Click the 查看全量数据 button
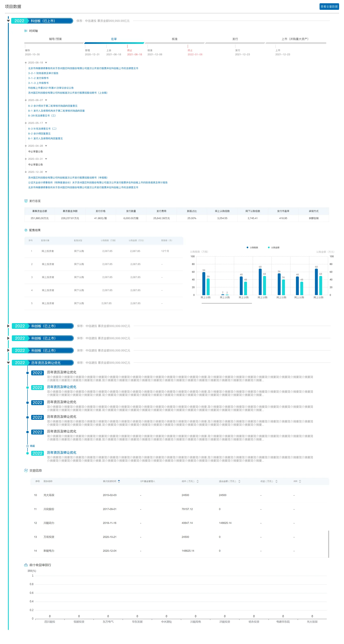This screenshot has width=344, height=644. click(329, 7)
